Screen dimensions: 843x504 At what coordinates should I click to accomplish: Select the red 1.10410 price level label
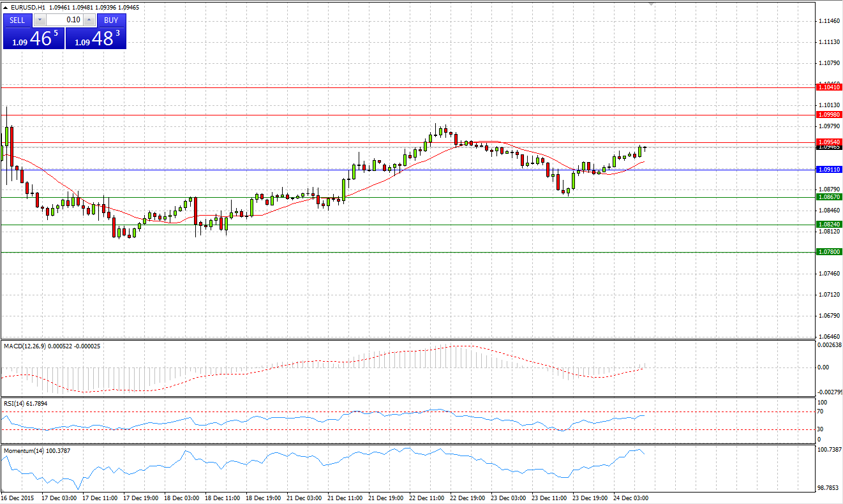click(x=830, y=87)
